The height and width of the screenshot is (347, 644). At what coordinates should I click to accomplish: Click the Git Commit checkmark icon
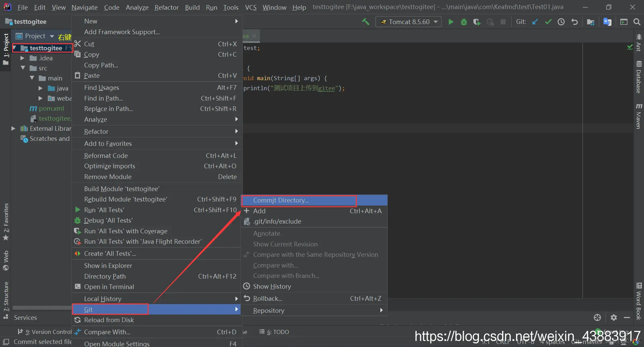[x=548, y=22]
